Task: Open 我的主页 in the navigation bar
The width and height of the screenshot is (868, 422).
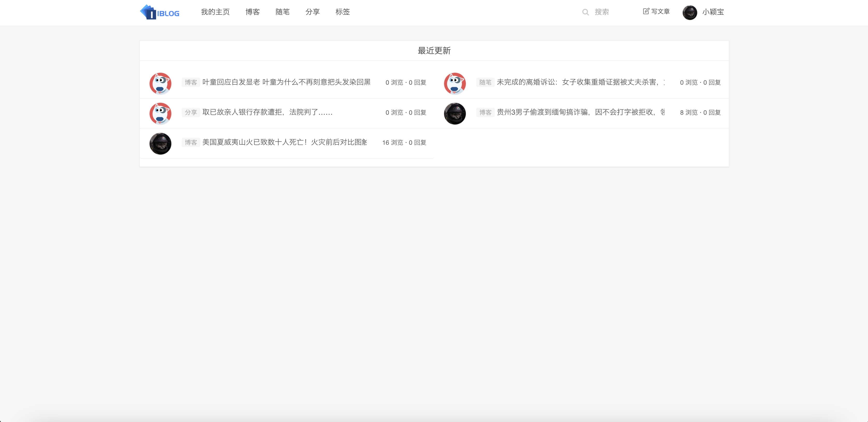Action: (215, 12)
